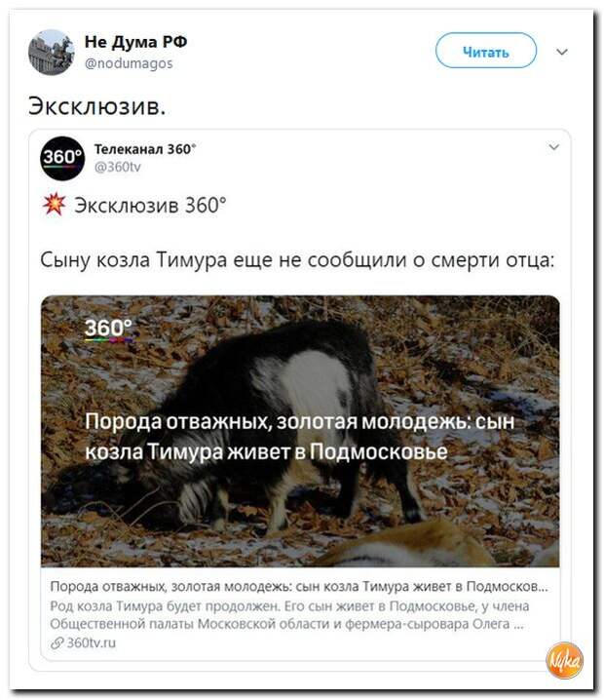Expand the tweet options chevron beside Читать
Viewport: 604px width, 700px height.
(562, 52)
